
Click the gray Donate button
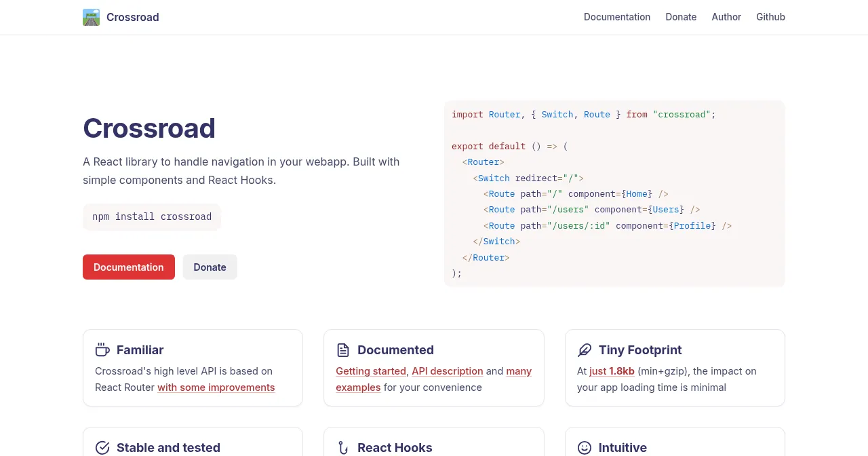pyautogui.click(x=210, y=267)
